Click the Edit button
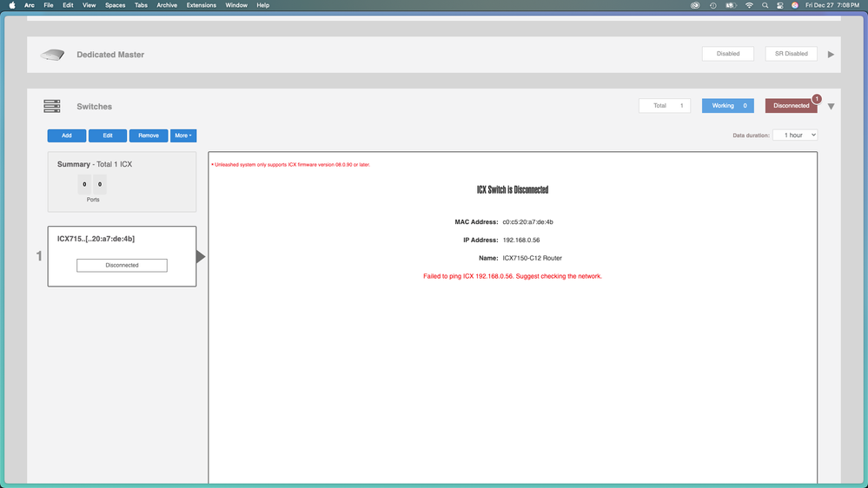Viewport: 868px width, 488px height. pyautogui.click(x=108, y=135)
